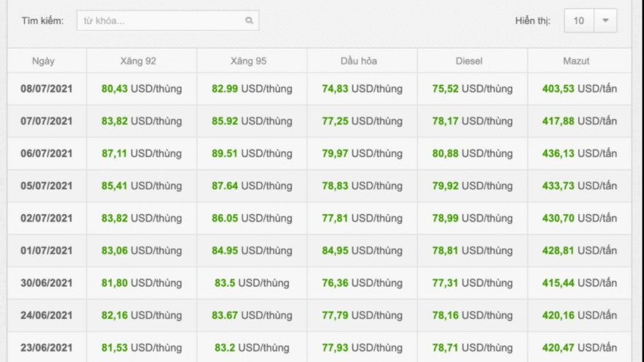Click the 77,81 Dầu hỏa price
The image size is (644, 362).
(x=335, y=218)
